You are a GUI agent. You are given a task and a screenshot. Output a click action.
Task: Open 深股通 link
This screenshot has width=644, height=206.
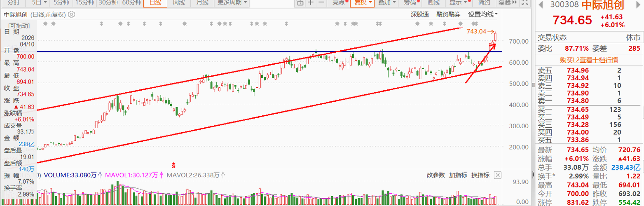tap(419, 14)
